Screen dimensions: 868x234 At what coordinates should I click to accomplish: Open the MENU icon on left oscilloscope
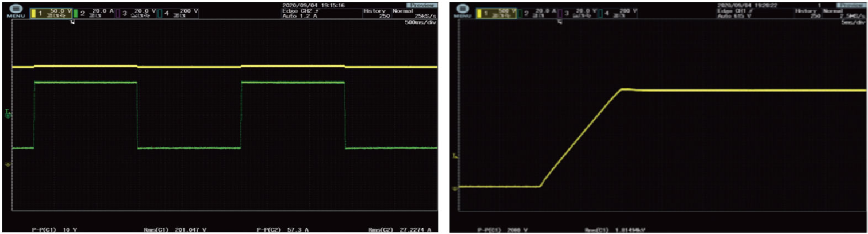(16, 11)
